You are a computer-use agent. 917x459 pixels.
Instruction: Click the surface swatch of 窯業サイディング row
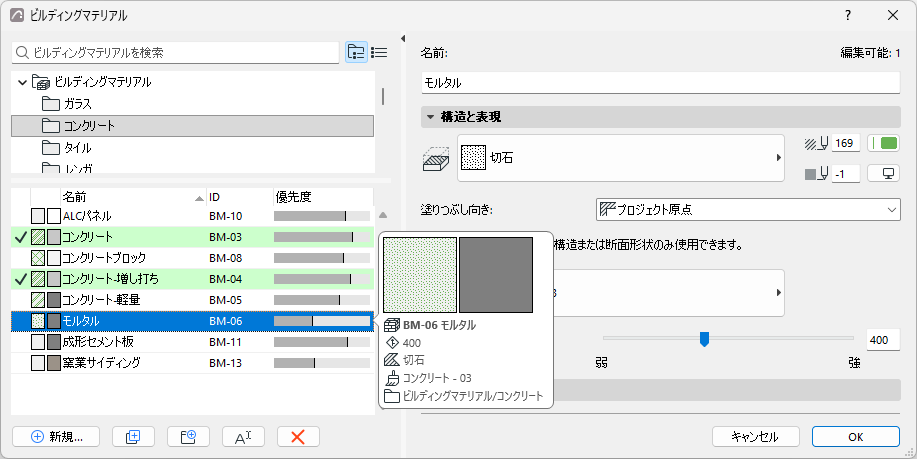point(54,363)
